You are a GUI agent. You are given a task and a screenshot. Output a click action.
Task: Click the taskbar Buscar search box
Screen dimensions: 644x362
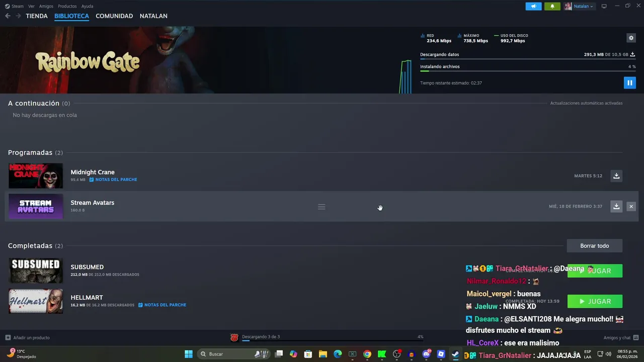tap(234, 354)
